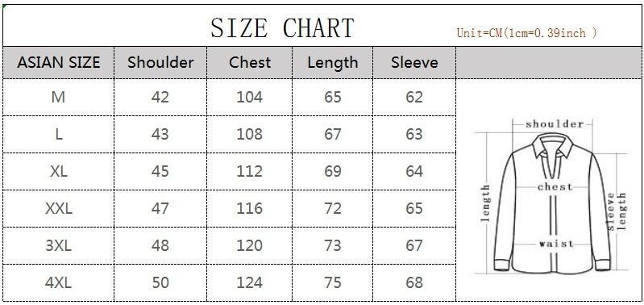The width and height of the screenshot is (644, 305).
Task: Select the 4XL size cell
Action: [58, 282]
